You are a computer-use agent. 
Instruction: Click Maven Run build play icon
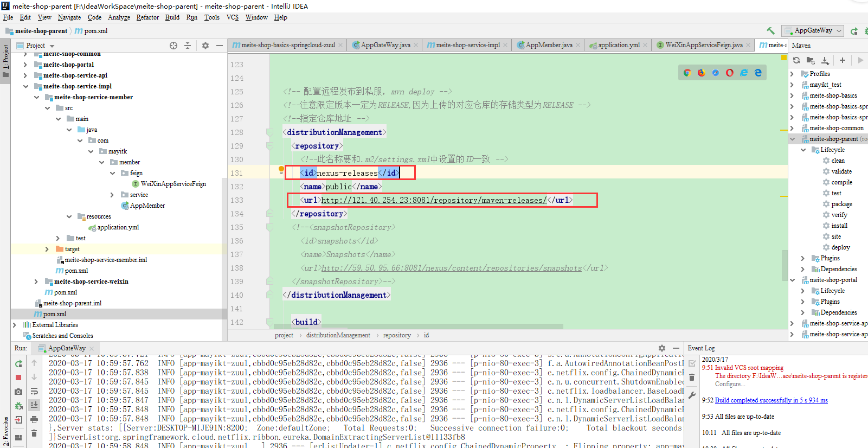coord(860,60)
